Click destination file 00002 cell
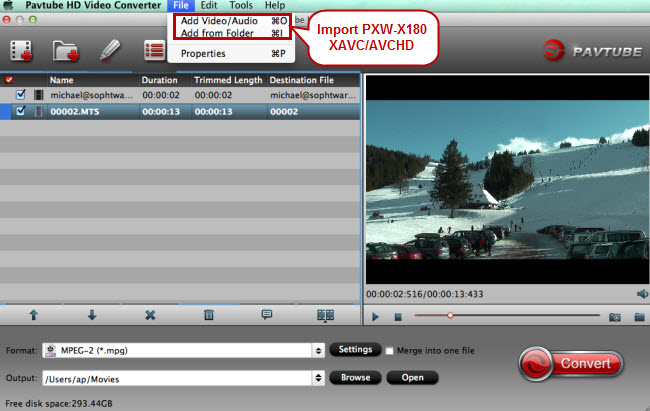Image resolution: width=650 pixels, height=411 pixels. 284,112
